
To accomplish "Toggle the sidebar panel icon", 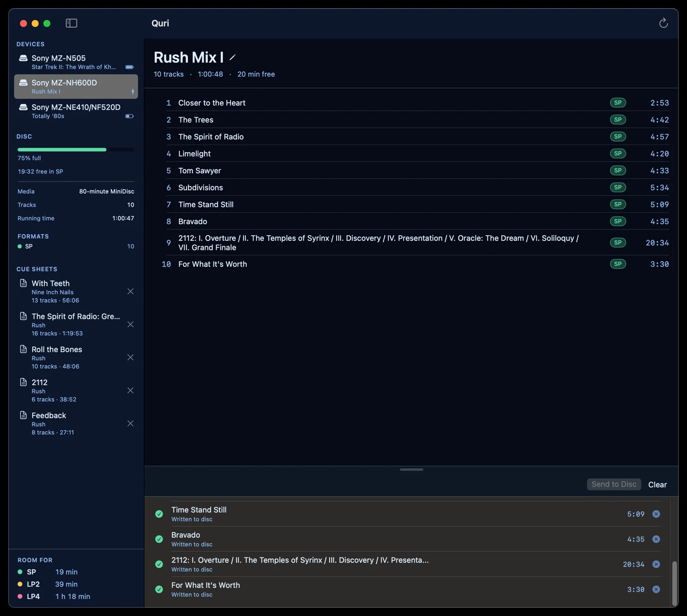I will click(71, 23).
